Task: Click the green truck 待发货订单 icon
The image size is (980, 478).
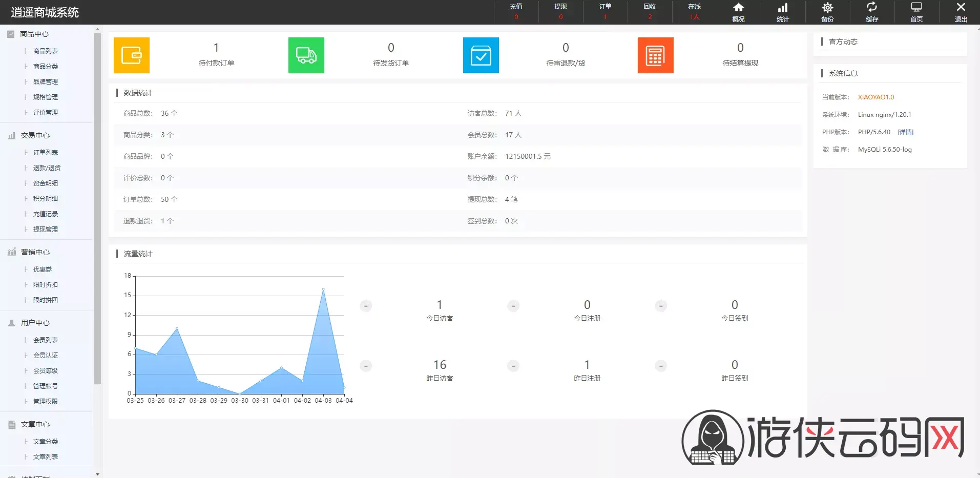Action: (306, 55)
